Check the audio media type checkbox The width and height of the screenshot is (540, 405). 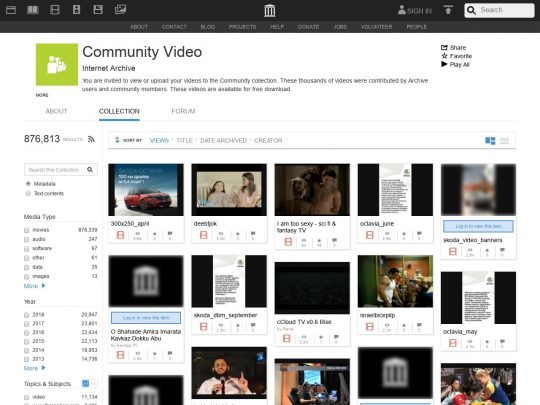coord(27,239)
